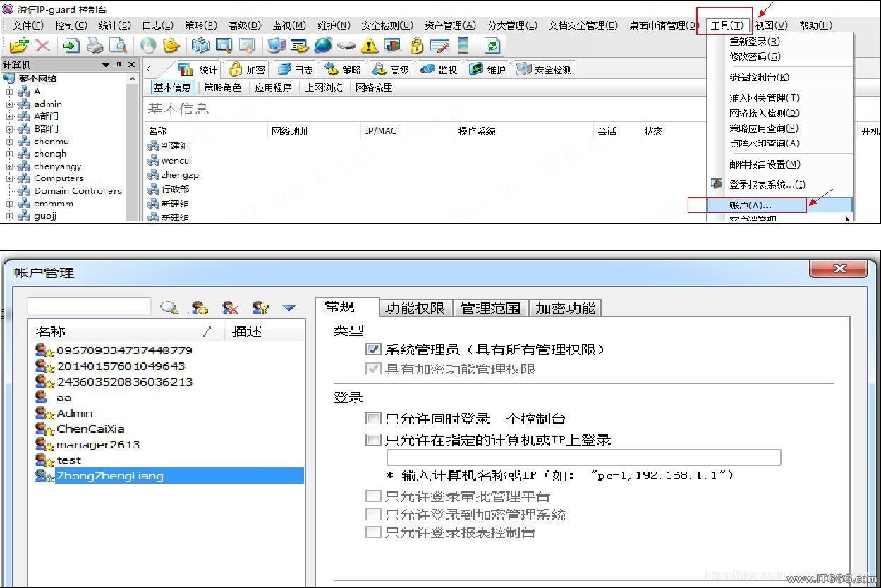
Task: Click the add account icon in 帐户管理
Action: point(200,307)
